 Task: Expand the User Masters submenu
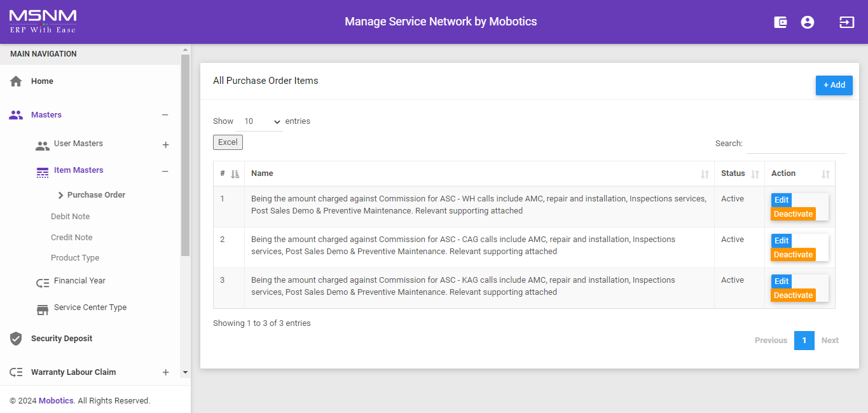tap(165, 145)
